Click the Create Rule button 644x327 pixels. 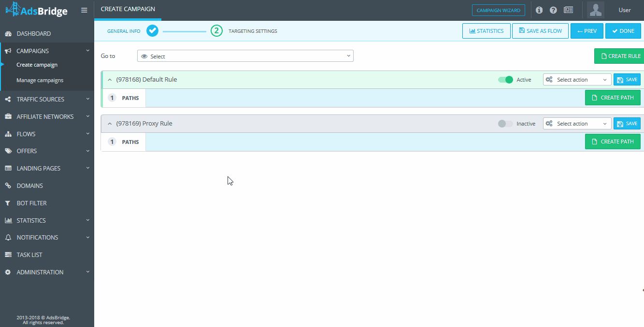coord(619,56)
